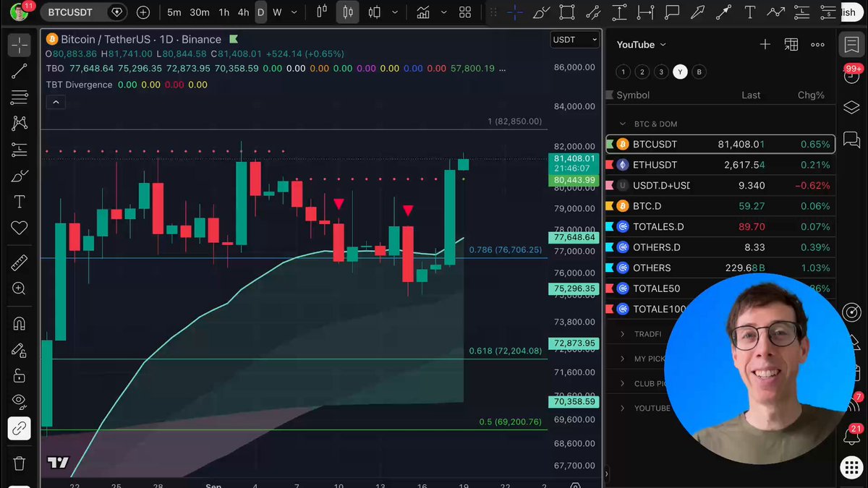
Task: Open the indicators menu in top toolbar
Action: [x=422, y=12]
